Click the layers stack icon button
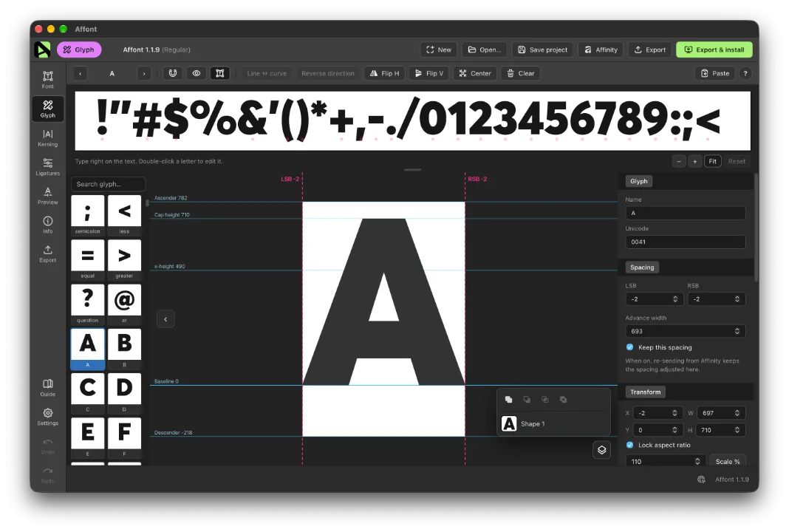This screenshot has height=532, width=789. point(602,450)
